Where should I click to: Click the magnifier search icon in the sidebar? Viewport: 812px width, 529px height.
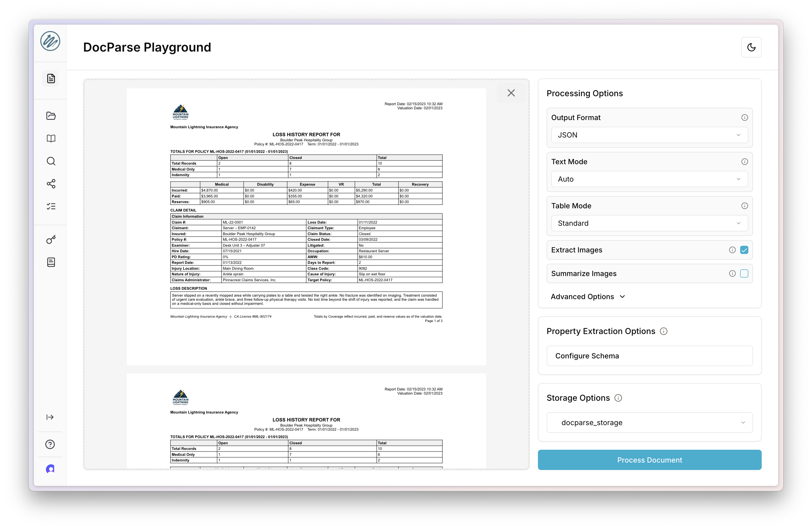[51, 161]
